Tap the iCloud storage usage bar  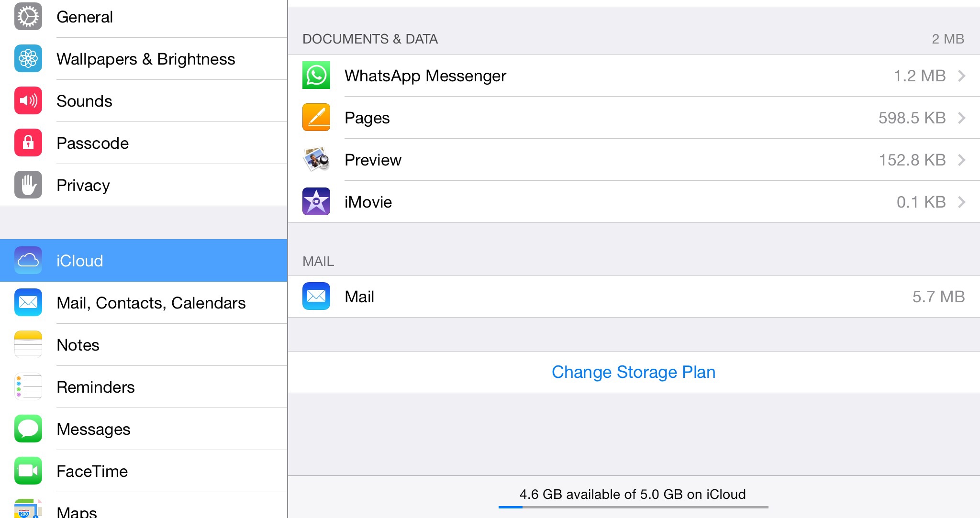click(634, 507)
